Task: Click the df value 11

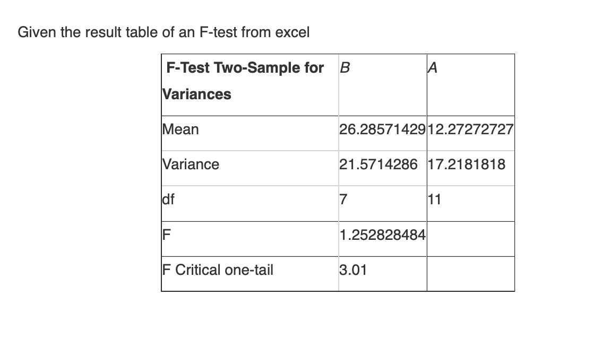Action: click(434, 200)
